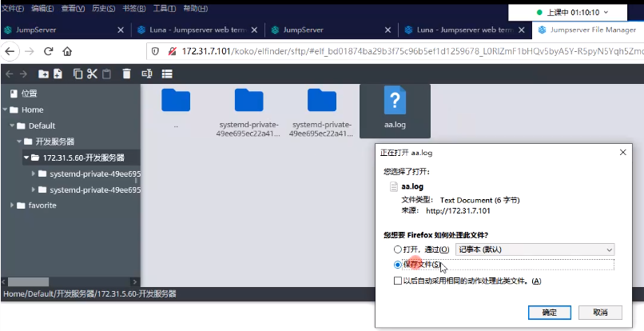Open the parent '..' folder icon
Viewport: 644px width, 331px height.
click(x=176, y=100)
